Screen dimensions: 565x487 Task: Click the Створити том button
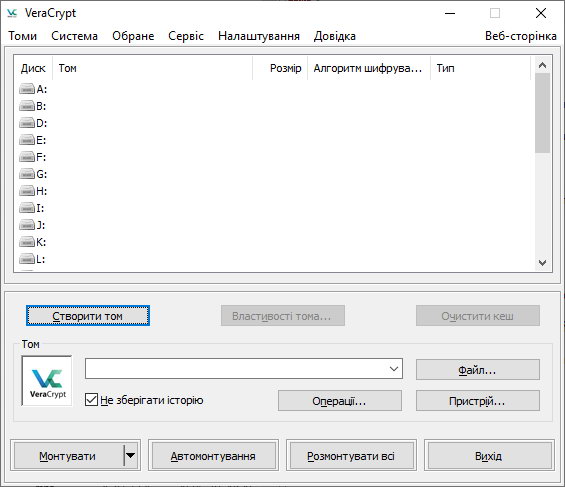coord(88,316)
